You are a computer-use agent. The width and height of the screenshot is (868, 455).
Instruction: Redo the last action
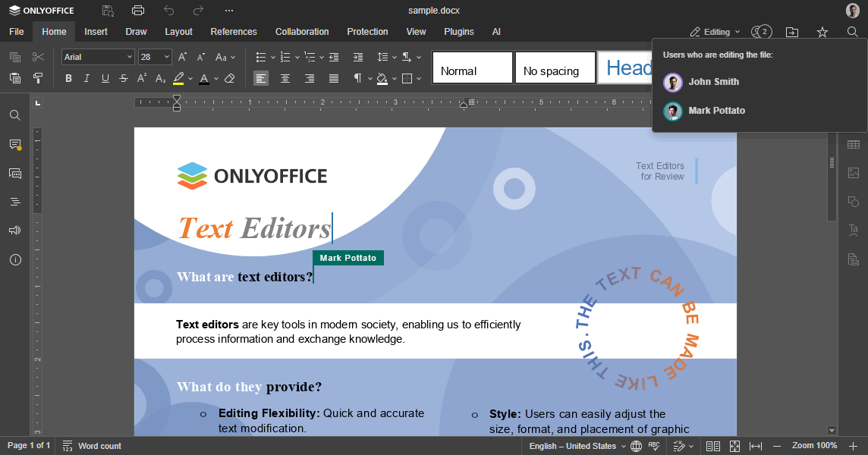(x=198, y=11)
